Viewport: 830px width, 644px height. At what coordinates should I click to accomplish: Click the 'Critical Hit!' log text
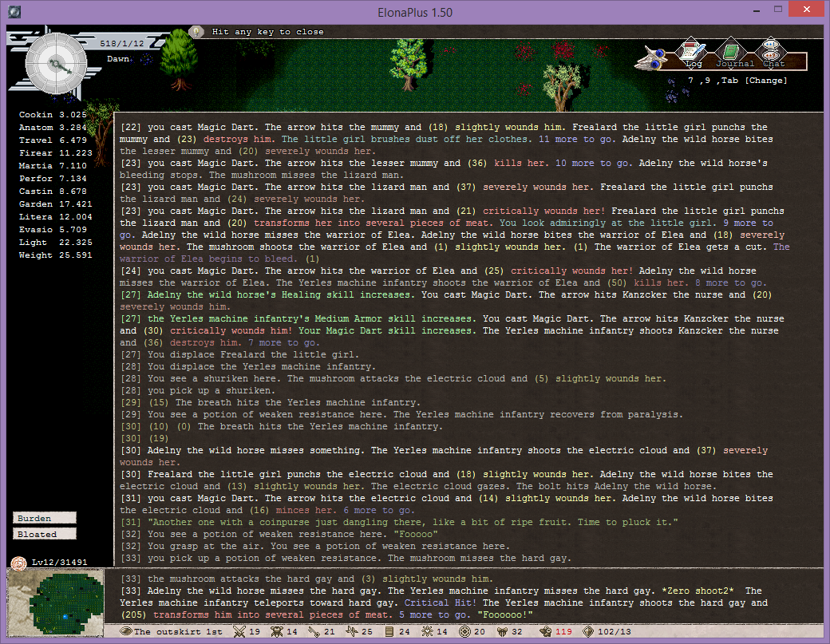pyautogui.click(x=441, y=603)
